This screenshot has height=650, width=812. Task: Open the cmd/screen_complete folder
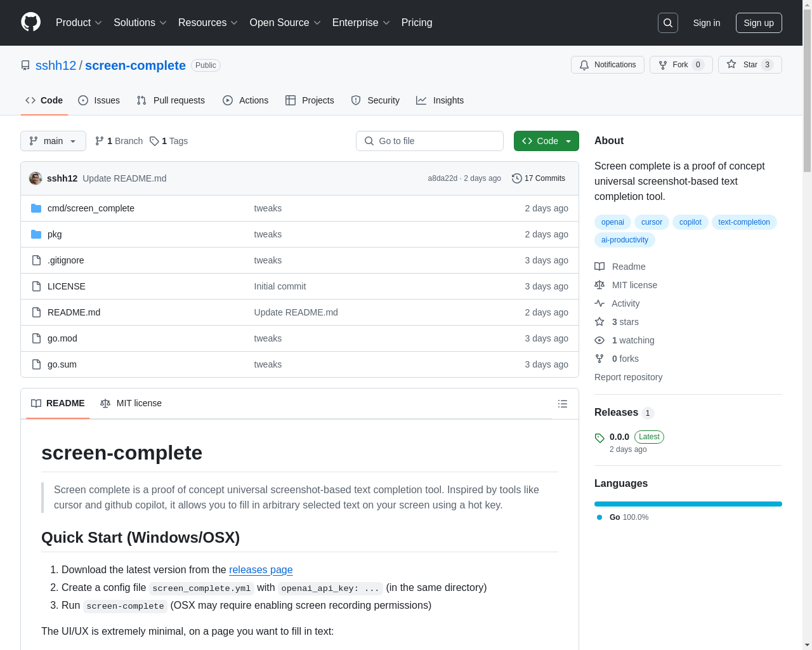point(91,208)
